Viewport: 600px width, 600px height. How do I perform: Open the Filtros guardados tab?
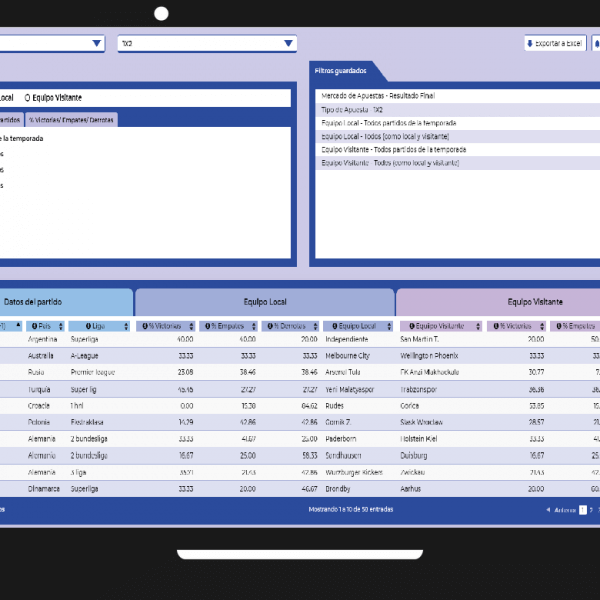point(341,72)
